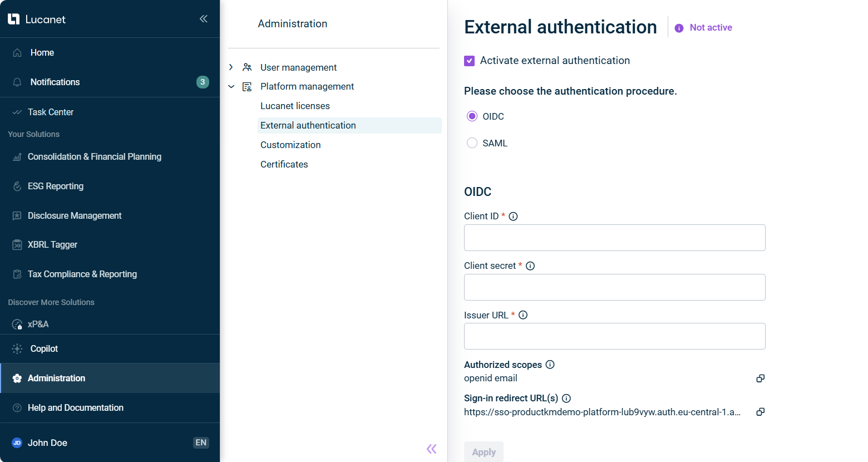Click the Platform management icon
Viewport: 868px width, 462px height.
point(247,87)
